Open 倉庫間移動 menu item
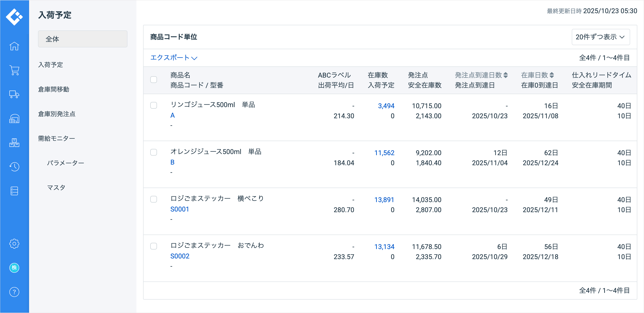 click(x=53, y=89)
